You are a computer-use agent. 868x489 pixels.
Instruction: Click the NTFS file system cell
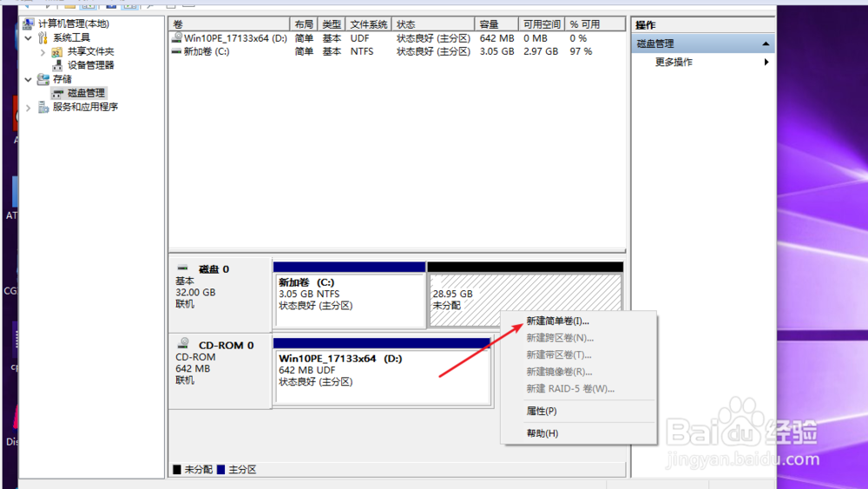click(362, 51)
